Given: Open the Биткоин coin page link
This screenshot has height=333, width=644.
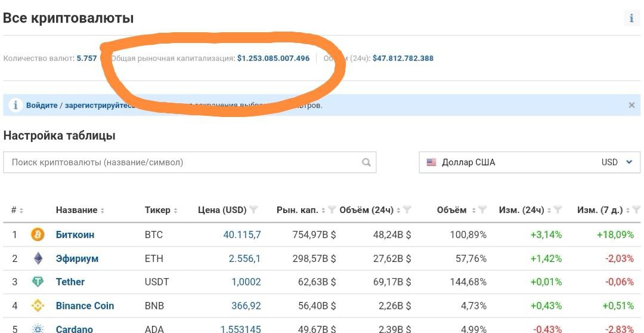Looking at the screenshot, I should [x=75, y=235].
